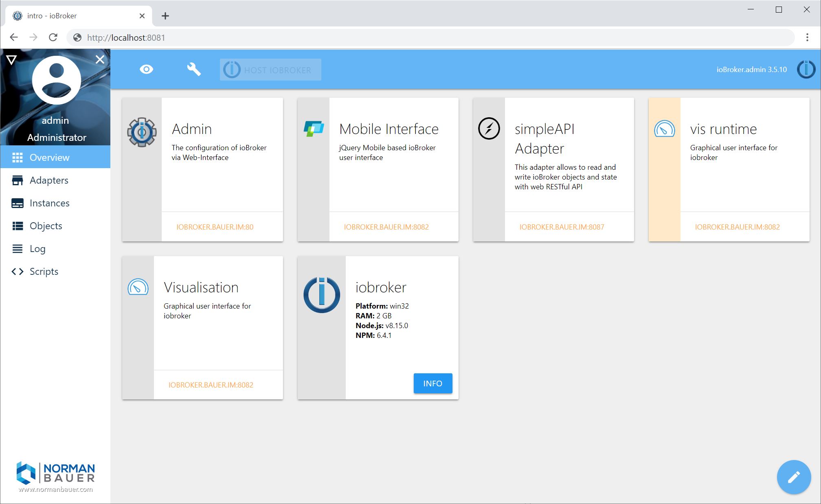
Task: Open Objects menu item
Action: pyautogui.click(x=55, y=226)
